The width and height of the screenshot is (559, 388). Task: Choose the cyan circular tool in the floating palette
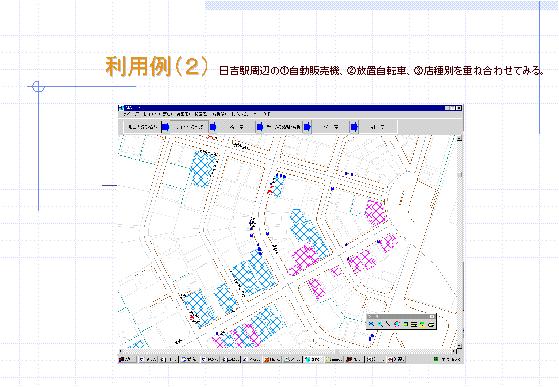click(x=397, y=324)
